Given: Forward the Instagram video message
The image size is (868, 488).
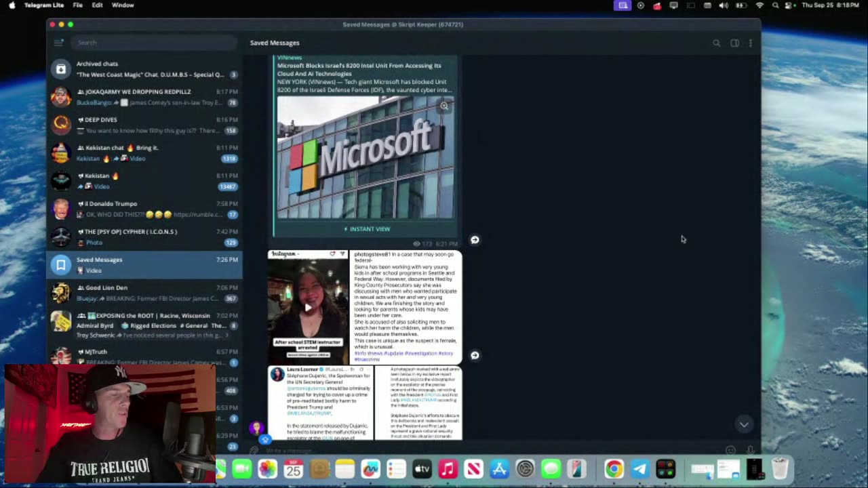Looking at the screenshot, I should (x=475, y=355).
